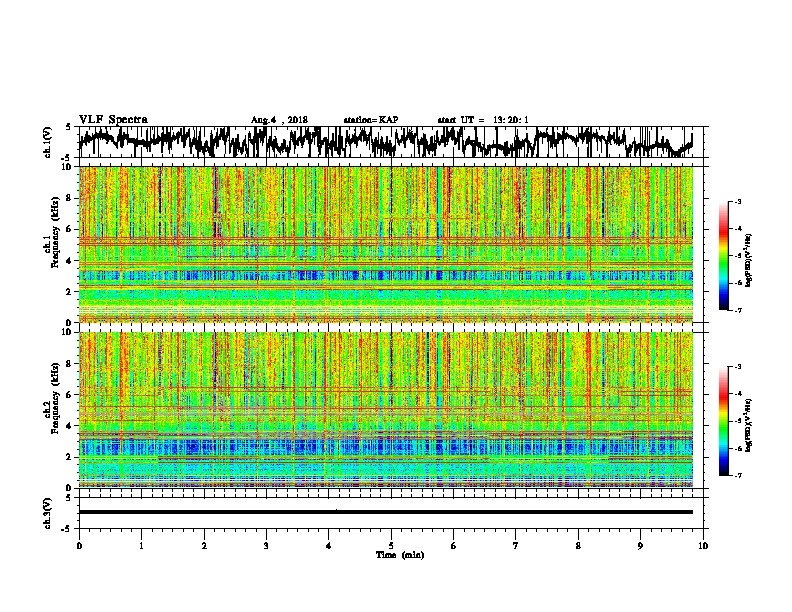Click time axis tick label "9"
Image resolution: width=792 pixels, height=612 pixels.
640,546
